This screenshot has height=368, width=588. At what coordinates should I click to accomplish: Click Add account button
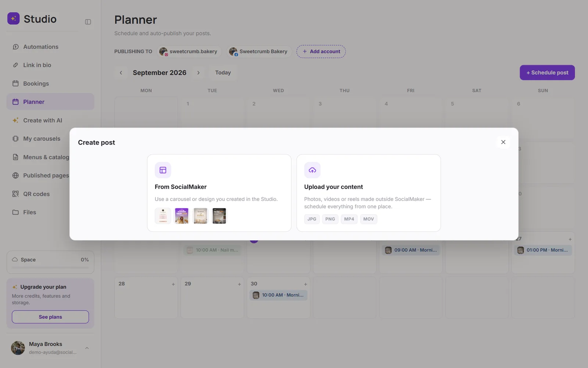coord(321,52)
